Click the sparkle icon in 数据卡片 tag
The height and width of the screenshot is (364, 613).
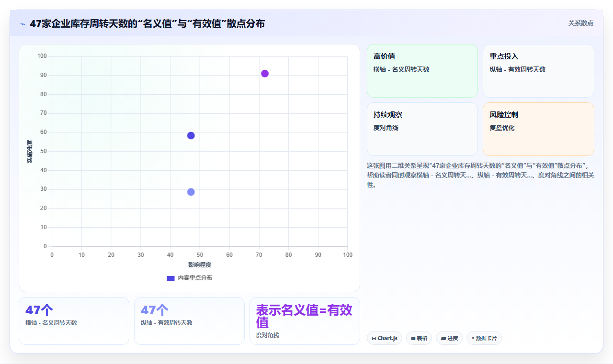pos(473,338)
